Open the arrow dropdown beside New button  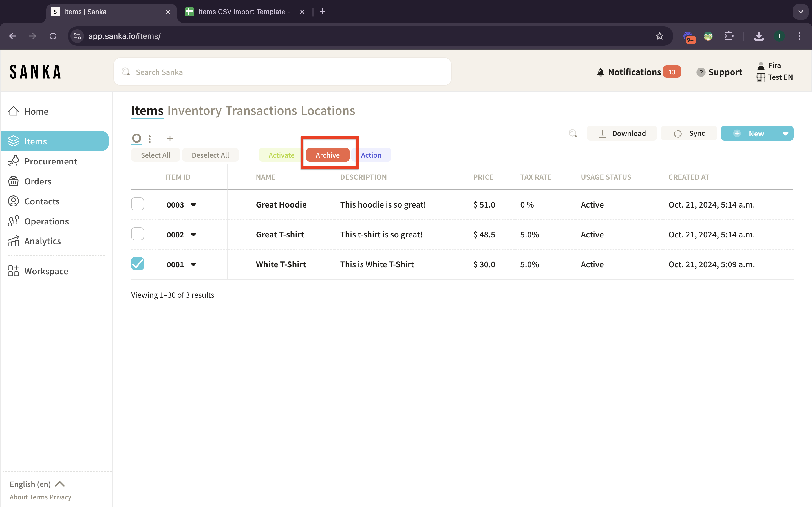(x=785, y=134)
